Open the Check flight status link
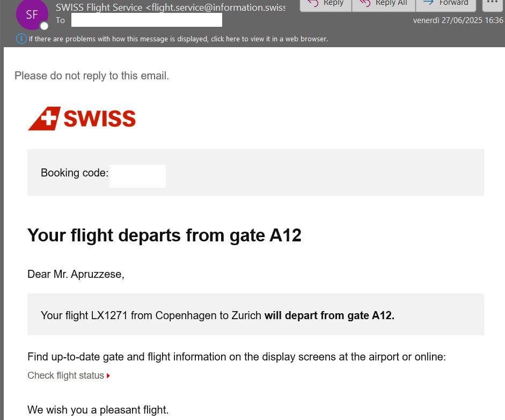The width and height of the screenshot is (505, 420). 65,375
